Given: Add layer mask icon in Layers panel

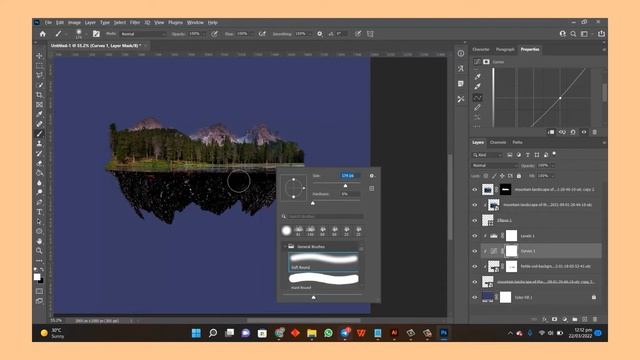Looking at the screenshot, I should point(555,319).
